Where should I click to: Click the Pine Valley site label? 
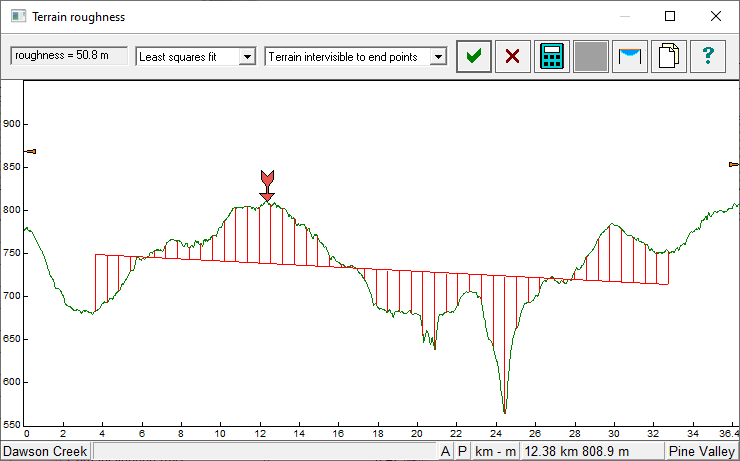tap(702, 452)
